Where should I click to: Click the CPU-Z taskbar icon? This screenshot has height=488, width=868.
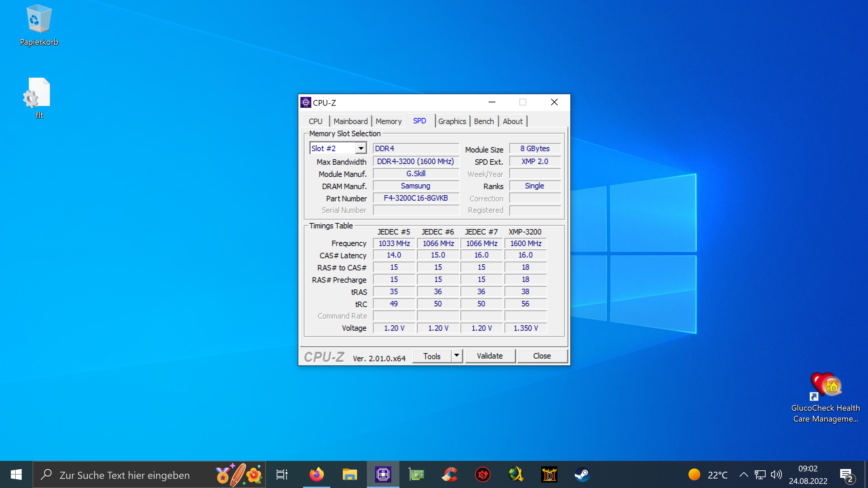[383, 474]
